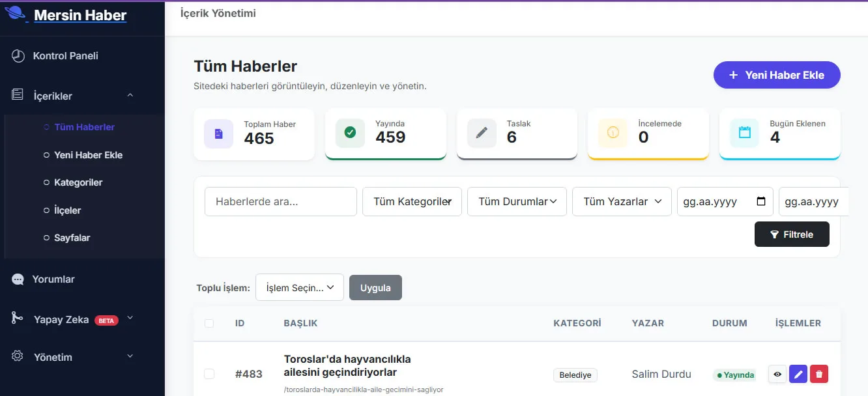
Task: Open the Tüm Yazarlar dropdown
Action: tap(622, 201)
